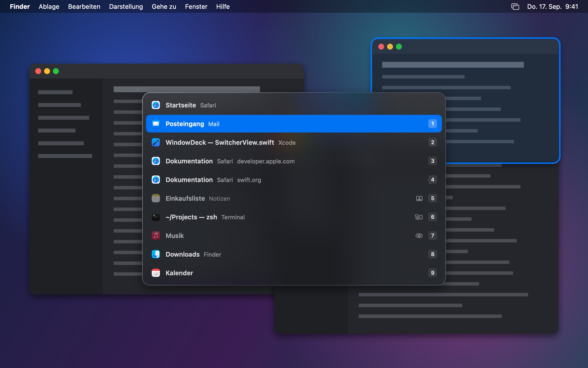588x368 pixels.
Task: Click the date and time in menu bar
Action: [553, 7]
